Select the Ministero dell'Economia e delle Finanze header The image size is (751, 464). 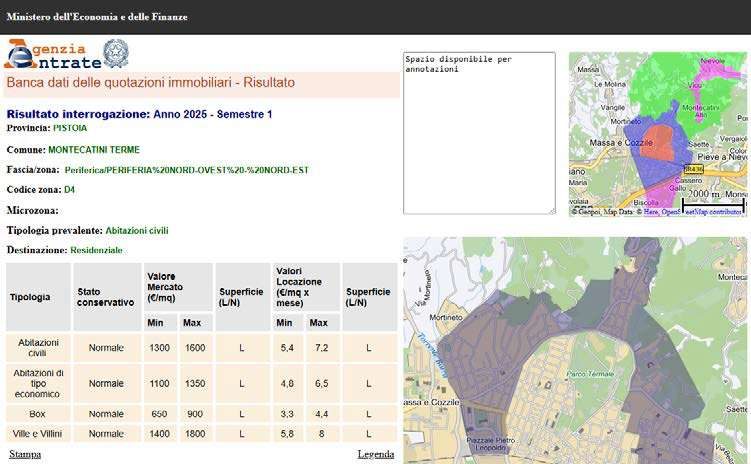pos(97,17)
